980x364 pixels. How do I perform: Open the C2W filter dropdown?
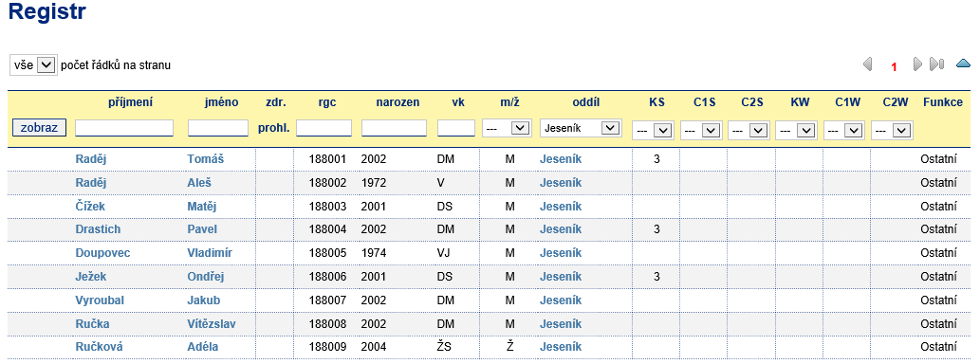[891, 131]
